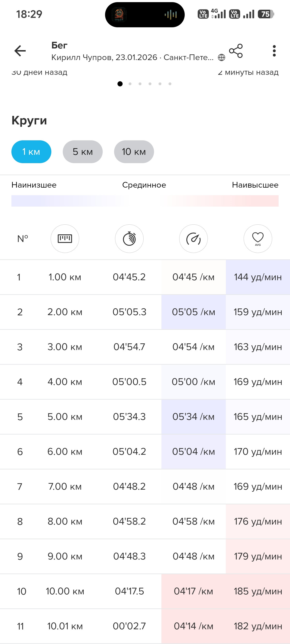Switch laps to 5 км

(x=82, y=152)
